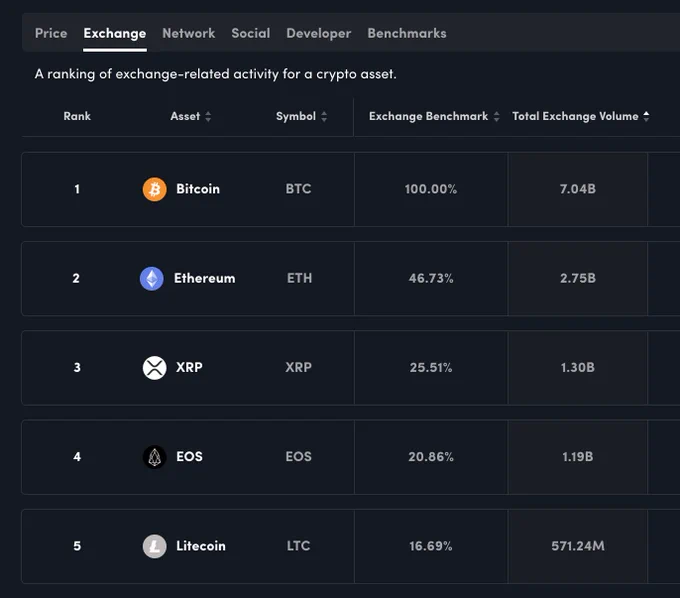The width and height of the screenshot is (680, 598).
Task: Click the Bitcoin logo icon
Action: click(x=154, y=189)
